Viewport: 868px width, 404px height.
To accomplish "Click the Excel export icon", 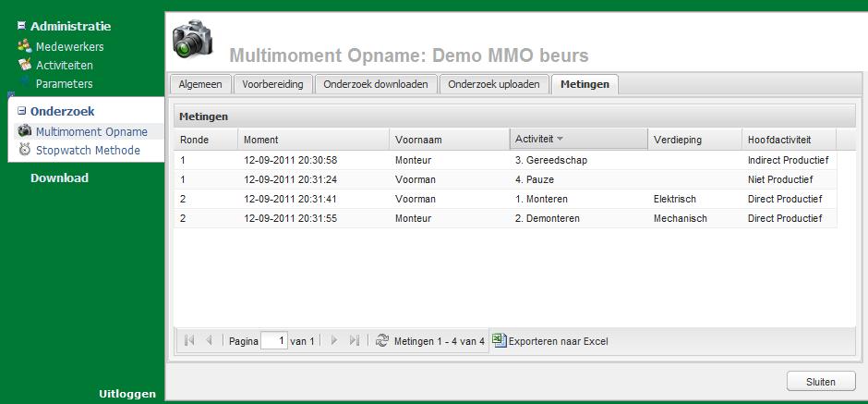I will click(499, 340).
